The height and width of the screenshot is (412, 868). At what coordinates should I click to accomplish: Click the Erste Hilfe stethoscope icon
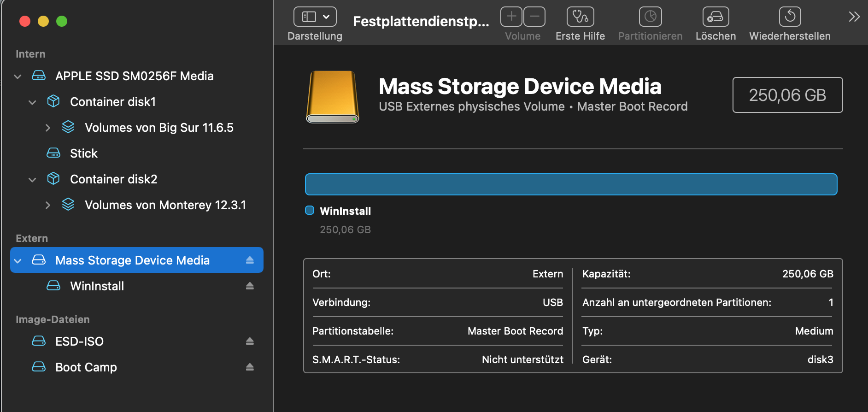pyautogui.click(x=580, y=17)
